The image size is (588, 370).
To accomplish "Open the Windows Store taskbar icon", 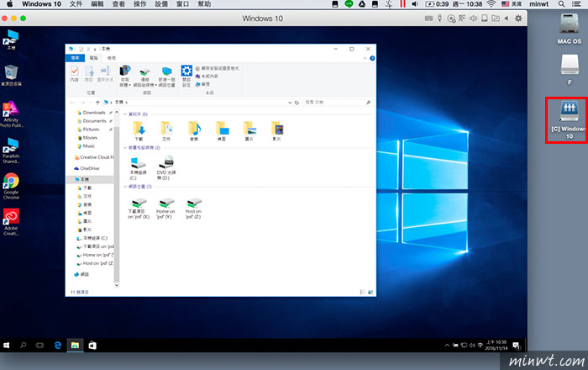I will click(92, 346).
